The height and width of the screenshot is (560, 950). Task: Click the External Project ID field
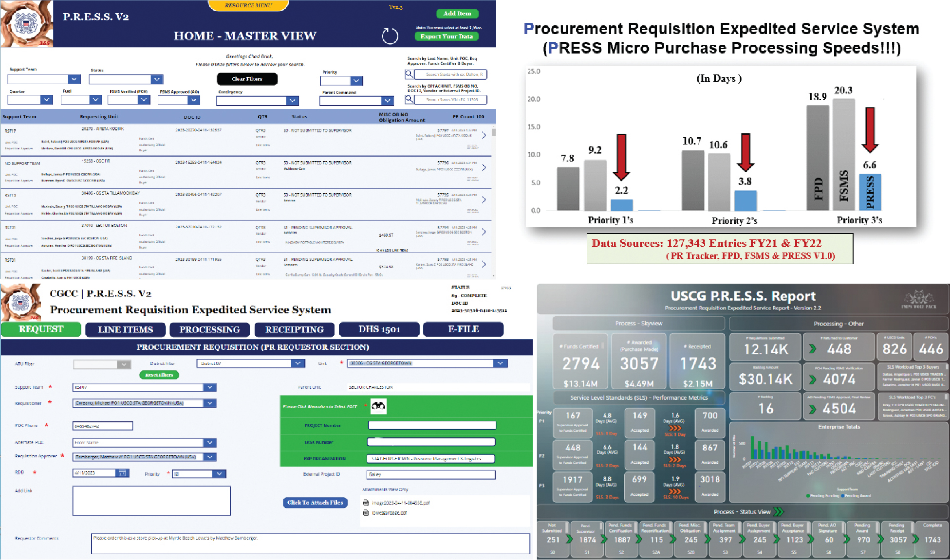(431, 474)
